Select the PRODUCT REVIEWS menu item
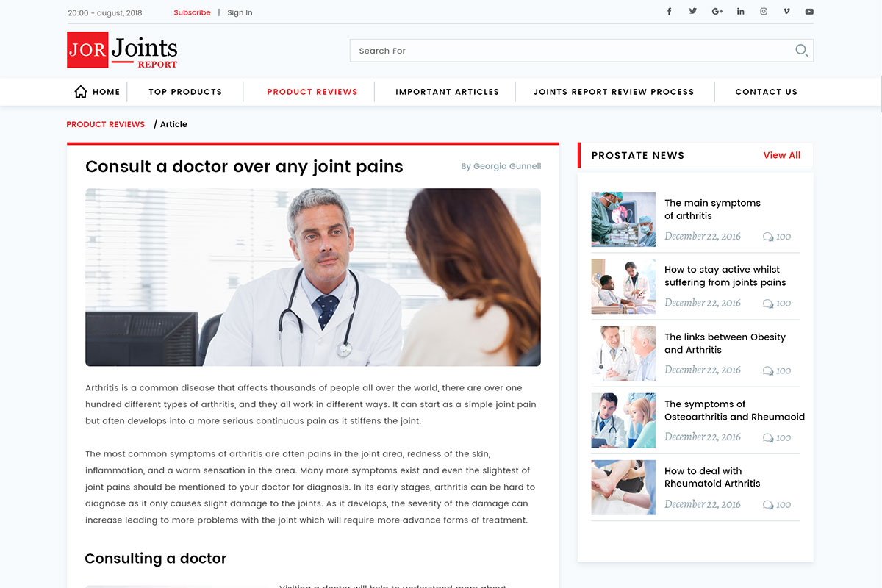 pyautogui.click(x=312, y=92)
